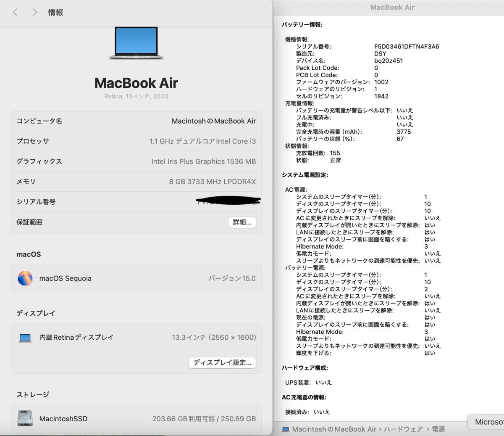Click the メモリ value 8 GB 3733 MHz

(x=213, y=182)
